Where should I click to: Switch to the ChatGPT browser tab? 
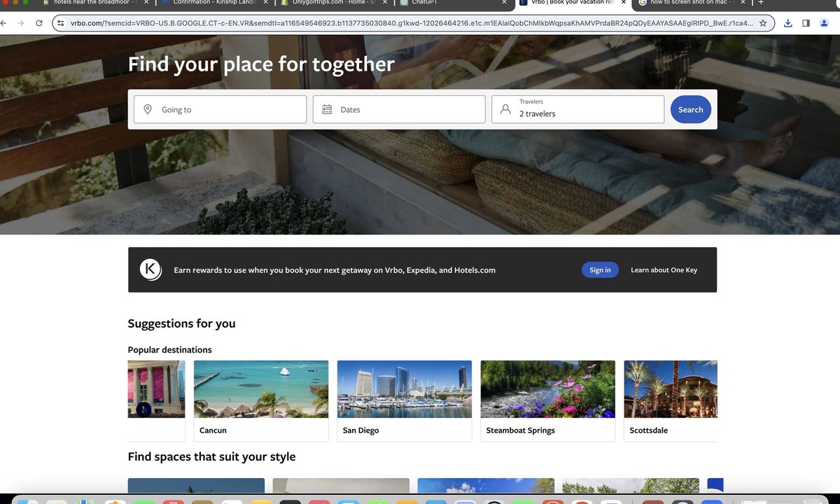(x=448, y=3)
